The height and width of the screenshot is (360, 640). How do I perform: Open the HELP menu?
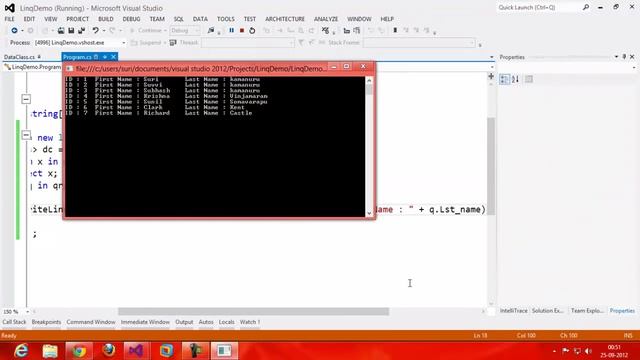(x=387, y=19)
